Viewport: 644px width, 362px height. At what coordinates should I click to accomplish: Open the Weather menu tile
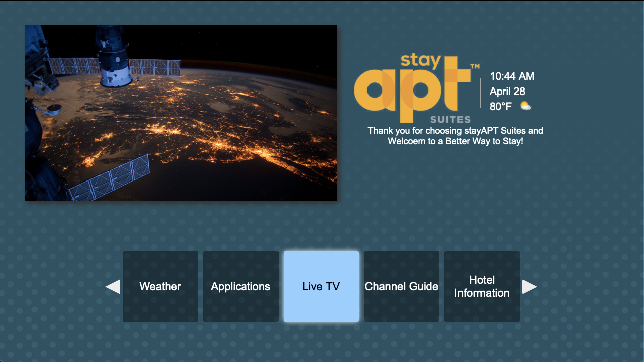pyautogui.click(x=160, y=287)
